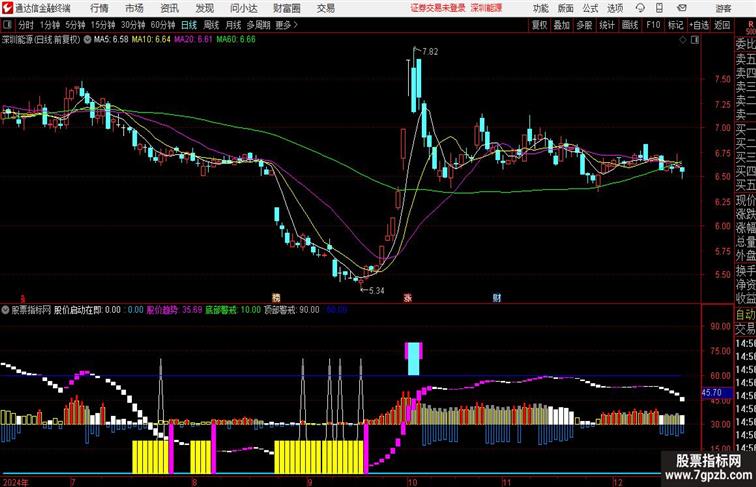Image resolution: width=756 pixels, height=487 pixels.
Task: Click the MA5: 6.58 indicator value
Action: click(x=111, y=40)
